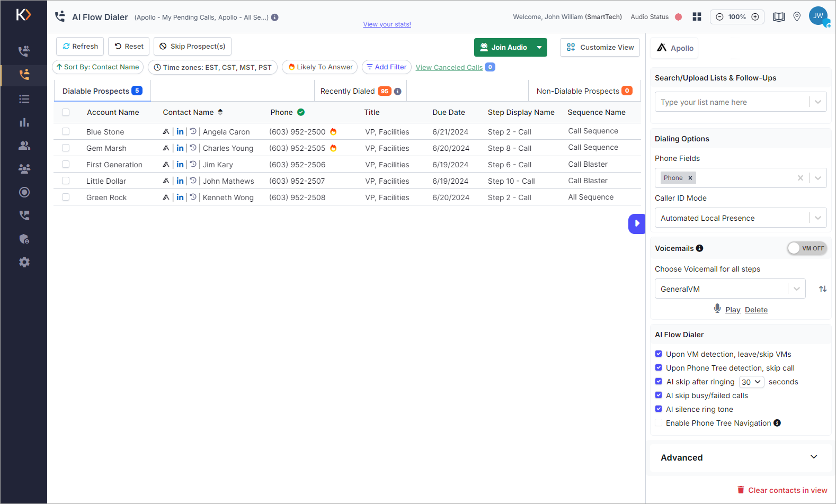Screen dimensions: 836x504
Task: Open the bar chart analytics sidebar icon
Action: coord(24,122)
